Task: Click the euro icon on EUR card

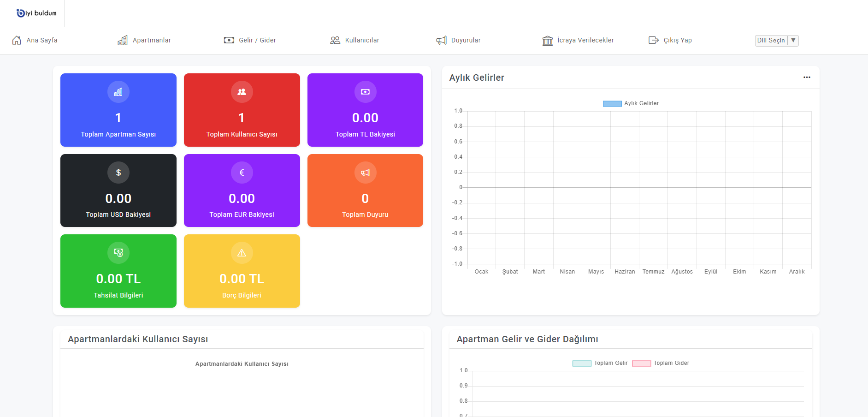Action: 242,173
